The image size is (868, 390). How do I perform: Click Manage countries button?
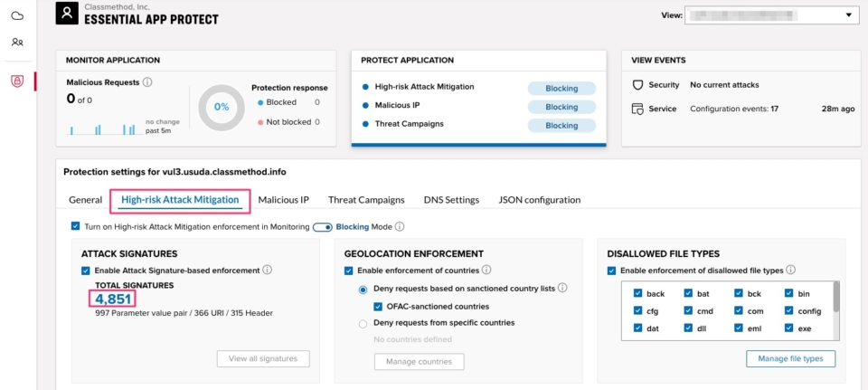(x=419, y=362)
